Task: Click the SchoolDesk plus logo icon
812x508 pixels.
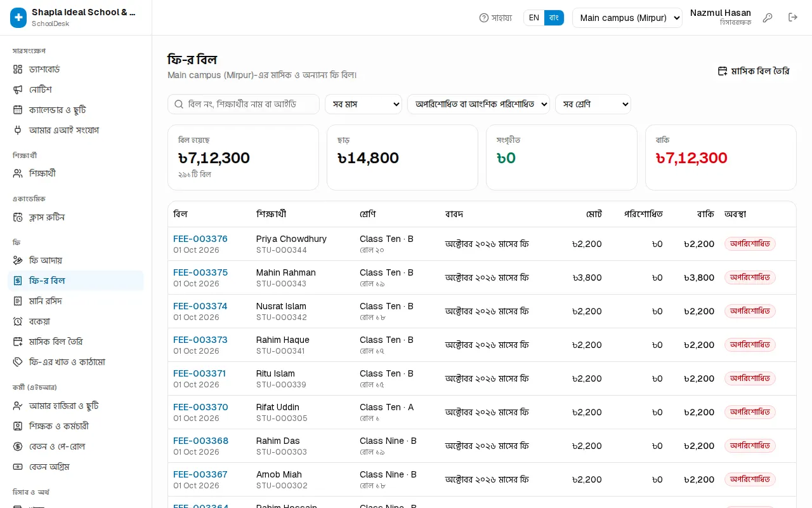Action: (x=18, y=18)
